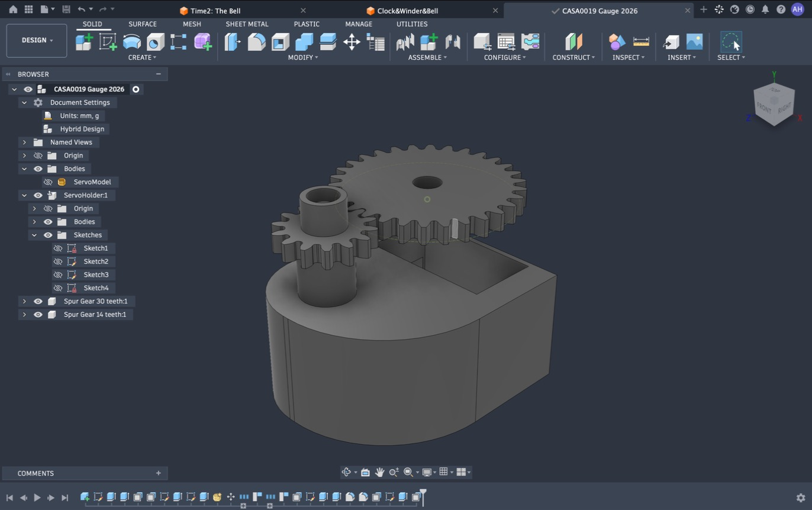Start a new sketch with Create Sketch
Screen dimensions: 812x510
[108, 42]
